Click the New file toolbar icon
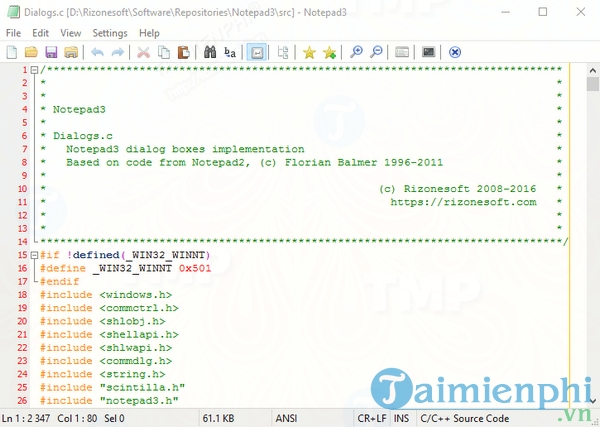Viewport: 600px width, 427px height. click(x=12, y=52)
